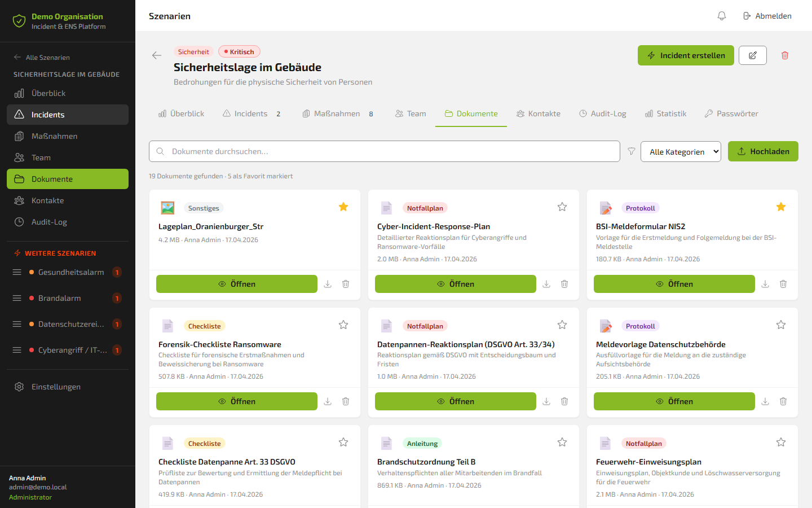Viewport: 812px width, 508px height.
Task: Switch to Kontakte tab
Action: click(x=539, y=113)
